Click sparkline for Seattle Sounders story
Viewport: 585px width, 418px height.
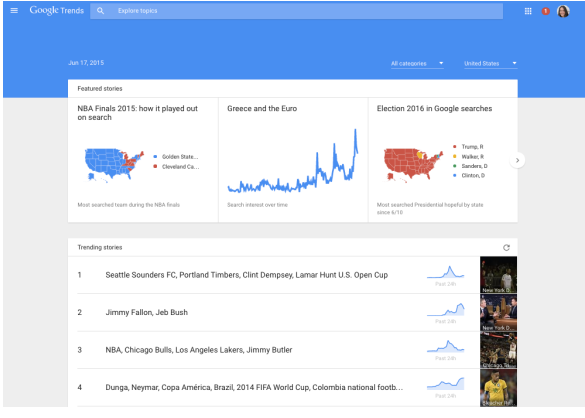click(445, 272)
